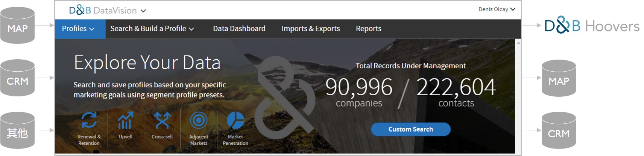Open the Data Dashboard tab
This screenshot has width=644, height=156.
pos(239,29)
